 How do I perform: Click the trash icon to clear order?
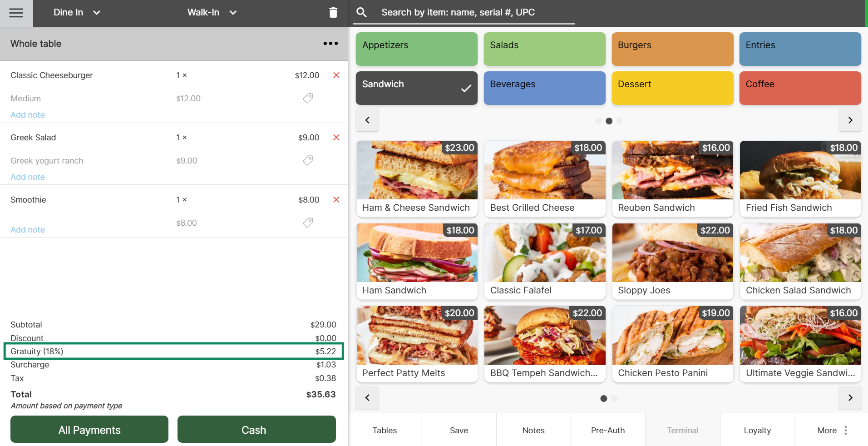(x=333, y=13)
